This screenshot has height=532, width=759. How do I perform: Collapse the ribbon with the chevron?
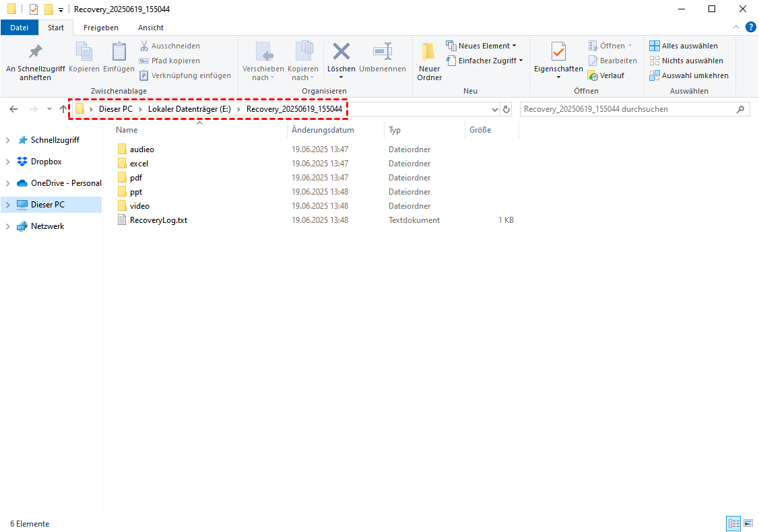click(x=736, y=27)
